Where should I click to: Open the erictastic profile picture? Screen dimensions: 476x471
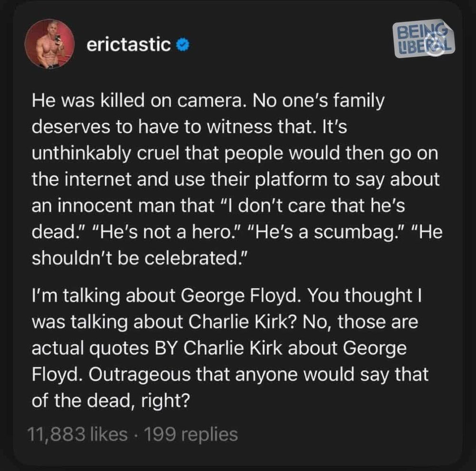coord(50,44)
